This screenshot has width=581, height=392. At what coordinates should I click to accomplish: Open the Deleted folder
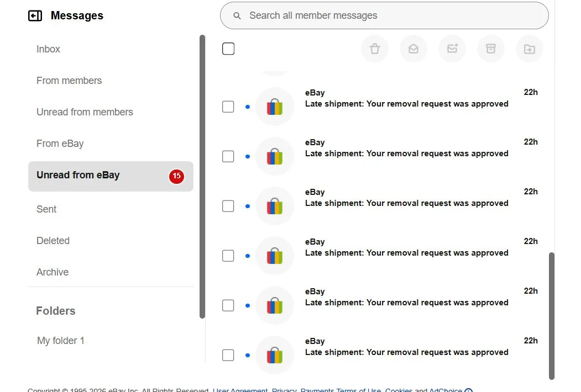pyautogui.click(x=53, y=241)
